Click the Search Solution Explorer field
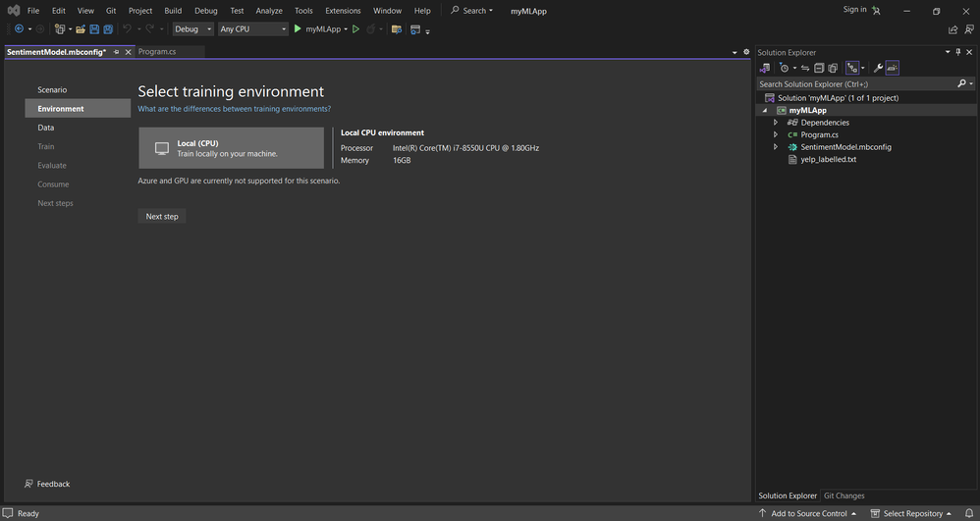Image resolution: width=980 pixels, height=521 pixels. point(866,83)
